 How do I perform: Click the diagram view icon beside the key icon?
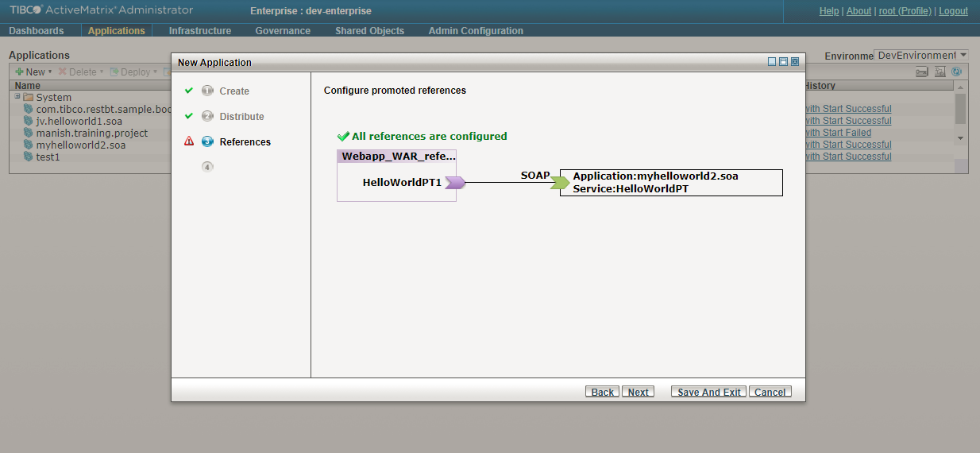click(x=940, y=72)
